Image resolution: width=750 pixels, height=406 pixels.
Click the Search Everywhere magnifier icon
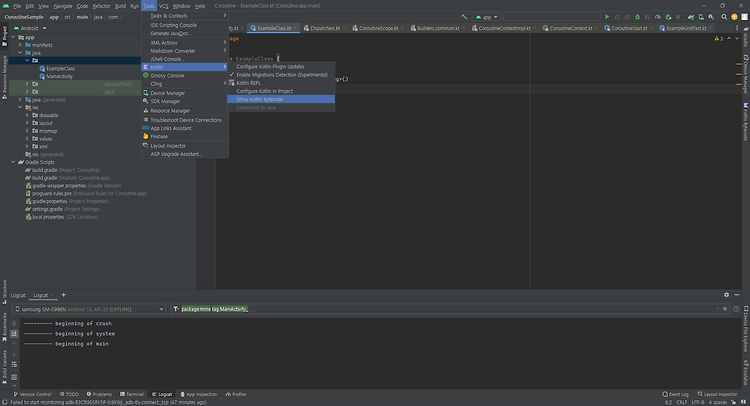pyautogui.click(x=724, y=17)
